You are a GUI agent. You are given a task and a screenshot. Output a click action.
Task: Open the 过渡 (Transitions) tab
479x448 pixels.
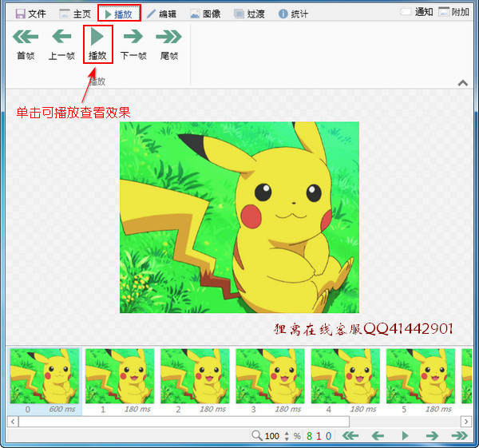point(249,14)
